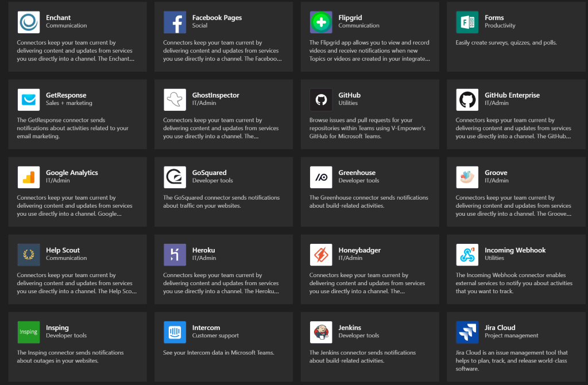Choose the Help Scout title

[x=63, y=250]
